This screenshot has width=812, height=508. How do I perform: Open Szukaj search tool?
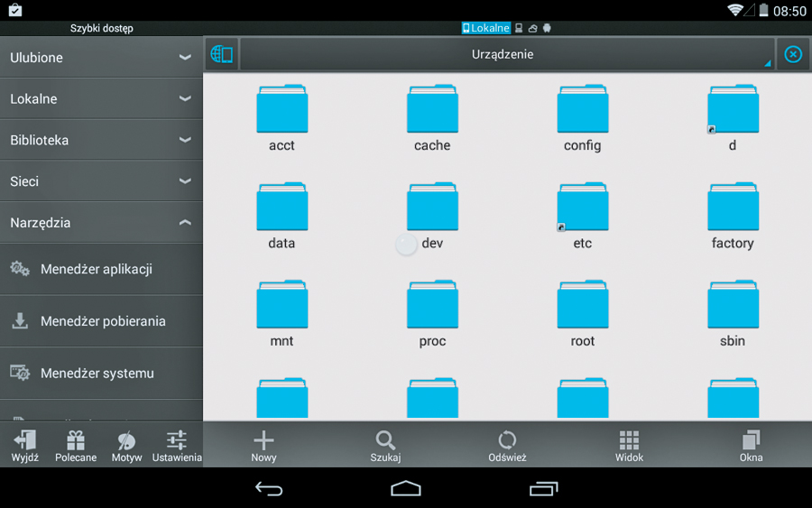pyautogui.click(x=385, y=444)
